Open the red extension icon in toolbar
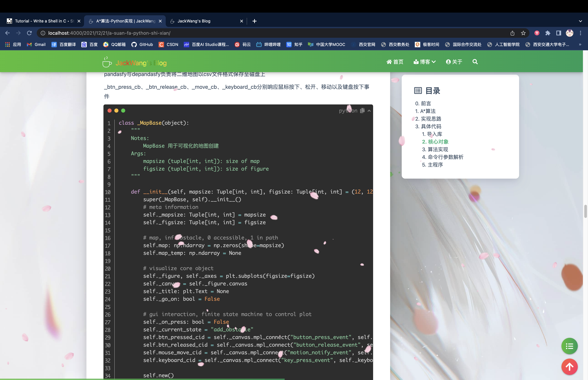This screenshot has width=588, height=380. pyautogui.click(x=537, y=33)
